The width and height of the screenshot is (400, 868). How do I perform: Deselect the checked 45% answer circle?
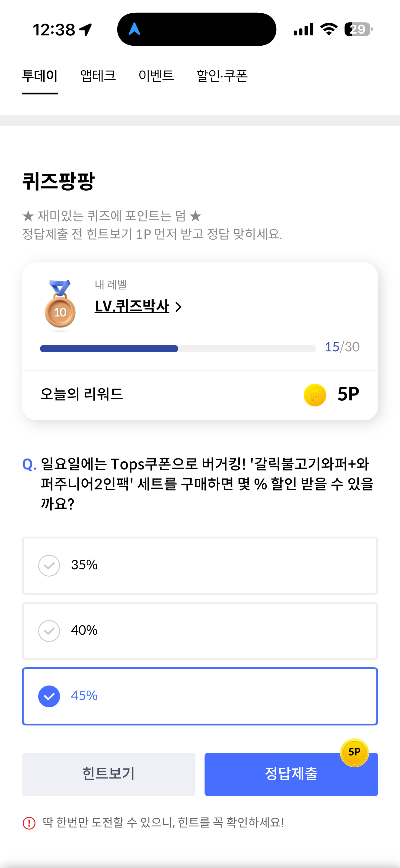pos(49,696)
